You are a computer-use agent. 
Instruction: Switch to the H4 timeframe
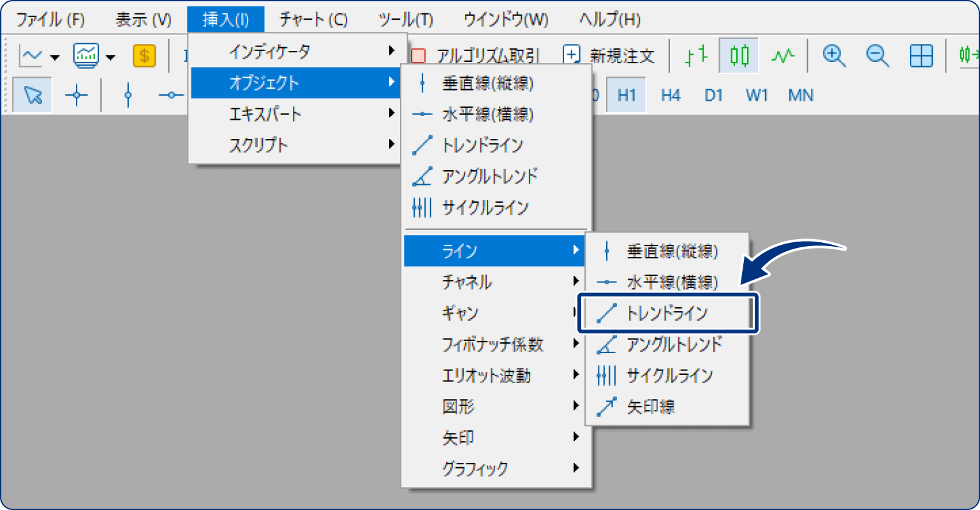click(x=670, y=95)
